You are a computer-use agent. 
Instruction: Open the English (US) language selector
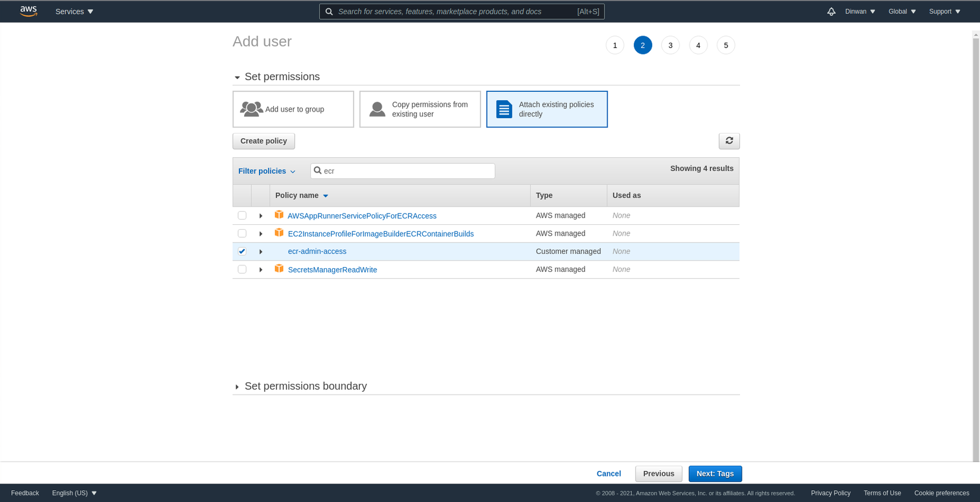tap(74, 493)
